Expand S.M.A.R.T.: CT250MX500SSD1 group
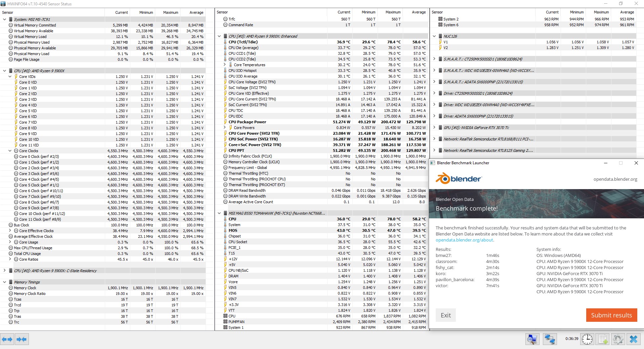The height and width of the screenshot is (349, 644). 434,59
